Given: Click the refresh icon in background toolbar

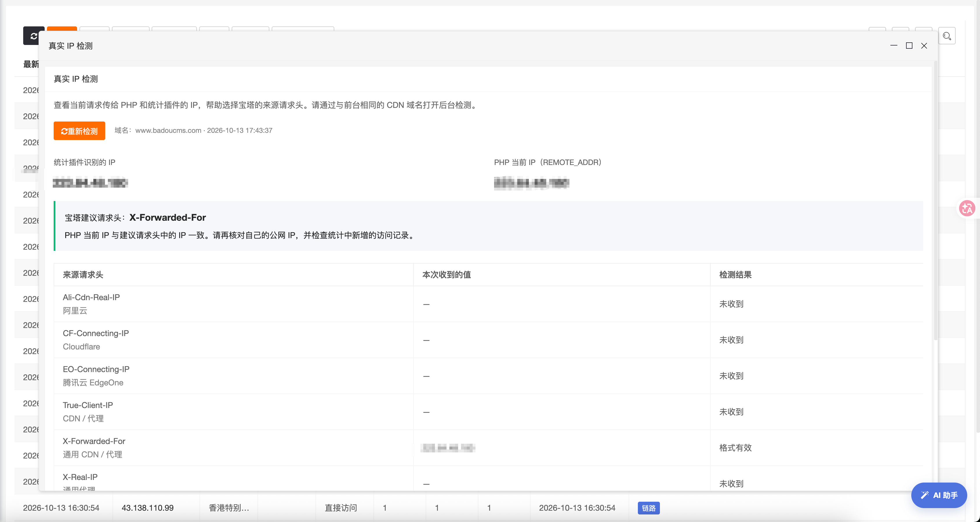Looking at the screenshot, I should point(33,36).
